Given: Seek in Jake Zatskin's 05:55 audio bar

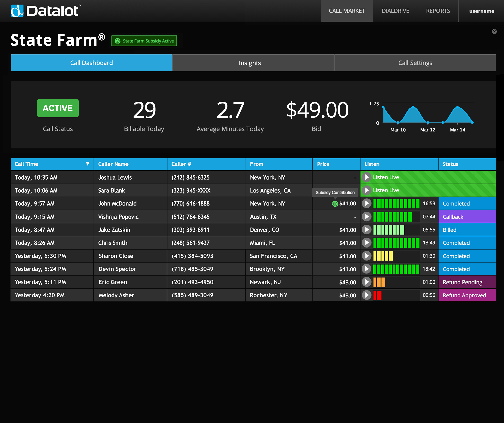Looking at the screenshot, I should [x=396, y=230].
